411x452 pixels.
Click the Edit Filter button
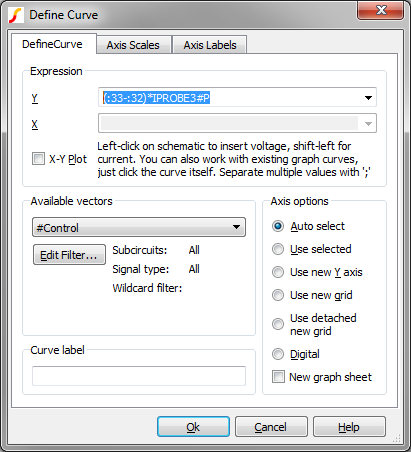coord(69,255)
